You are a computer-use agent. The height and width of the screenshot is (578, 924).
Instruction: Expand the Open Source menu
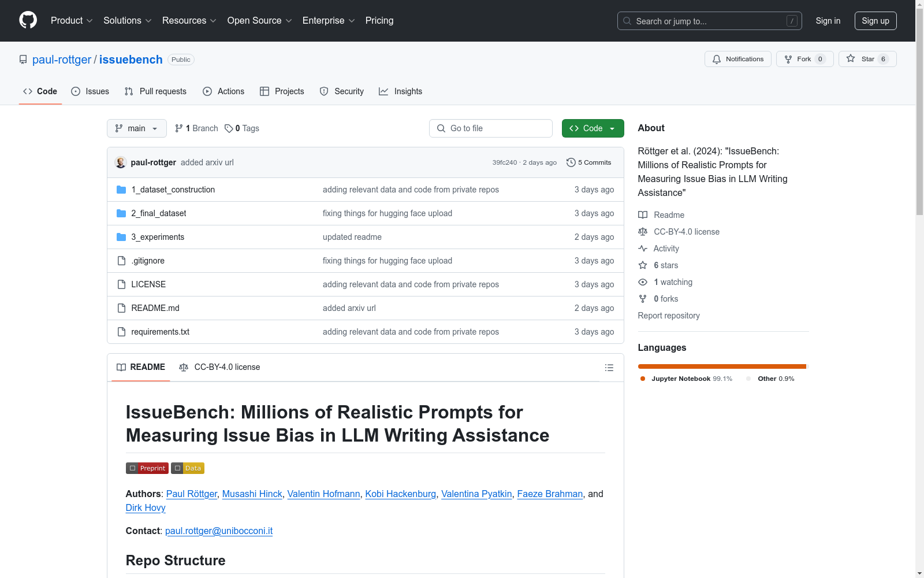click(x=260, y=21)
